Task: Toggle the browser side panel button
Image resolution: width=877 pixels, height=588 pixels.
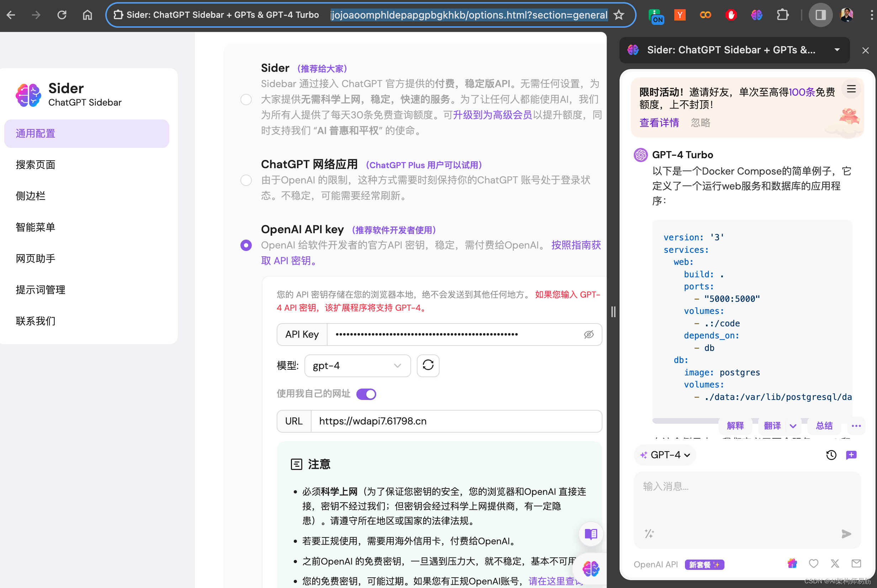Action: (x=820, y=15)
